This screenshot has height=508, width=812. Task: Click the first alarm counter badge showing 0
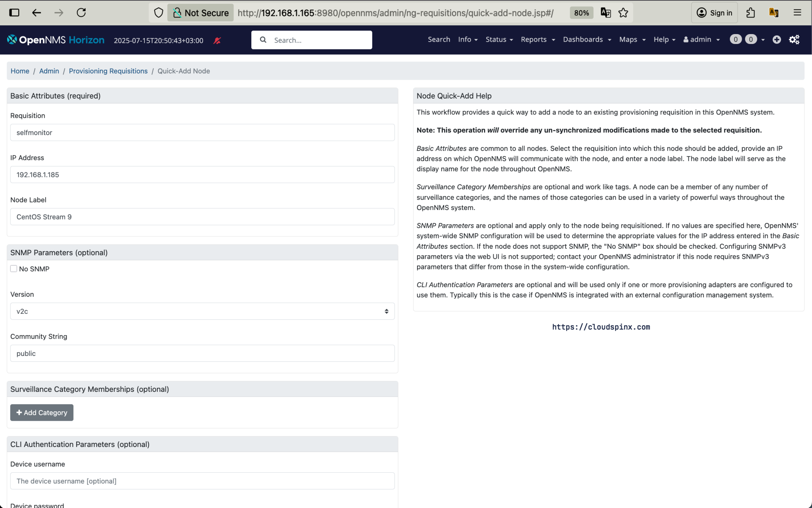pos(735,39)
